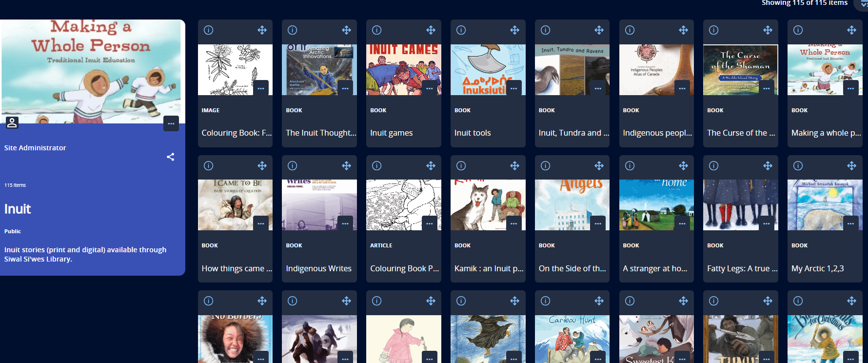Open info icon on Fatty Legs card
Image resolution: width=868 pixels, height=363 pixels.
point(713,166)
